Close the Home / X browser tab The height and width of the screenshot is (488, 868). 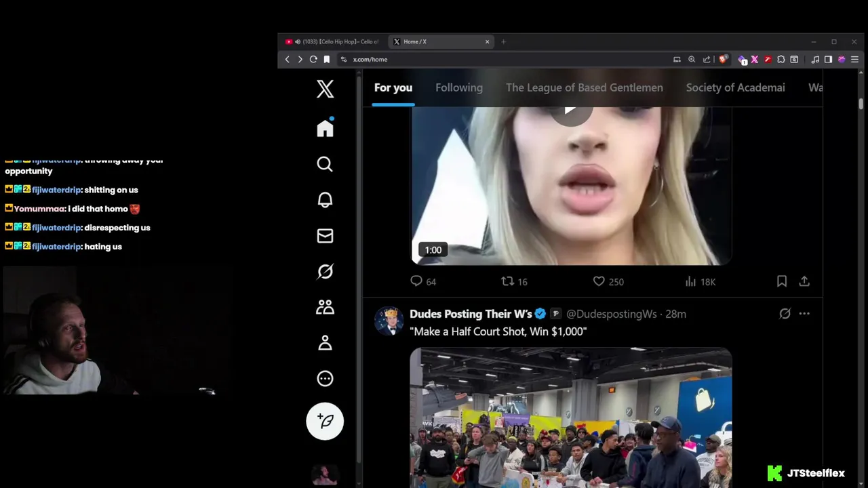point(487,41)
